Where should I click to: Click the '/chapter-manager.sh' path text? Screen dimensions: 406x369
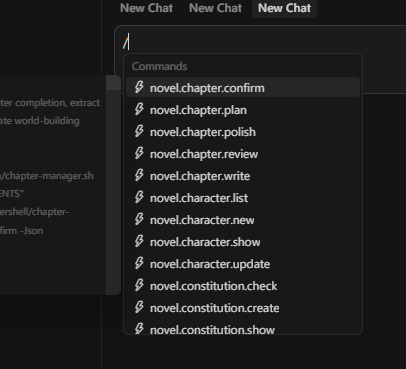(x=47, y=176)
